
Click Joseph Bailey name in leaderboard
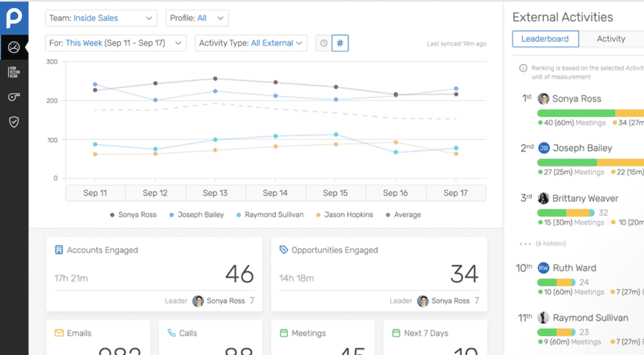(x=582, y=148)
